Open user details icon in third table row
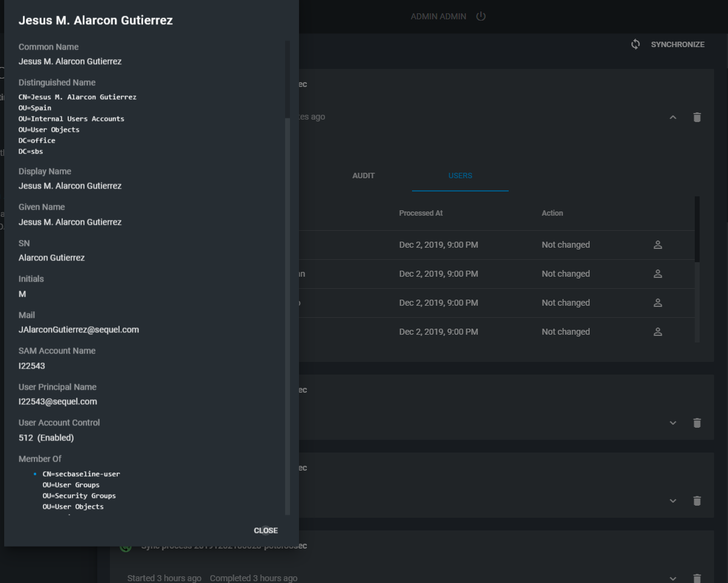This screenshot has height=583, width=728. tap(658, 303)
